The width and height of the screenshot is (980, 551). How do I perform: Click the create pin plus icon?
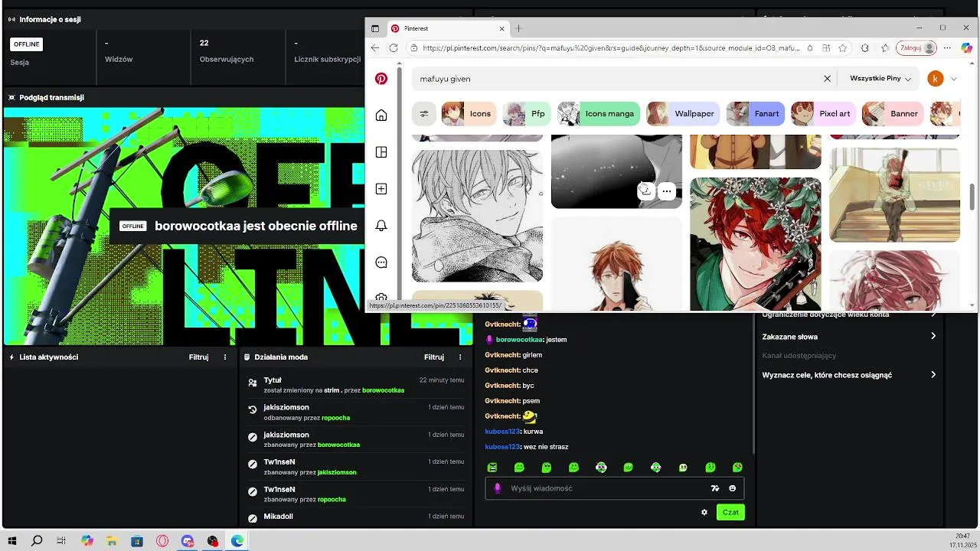click(381, 189)
